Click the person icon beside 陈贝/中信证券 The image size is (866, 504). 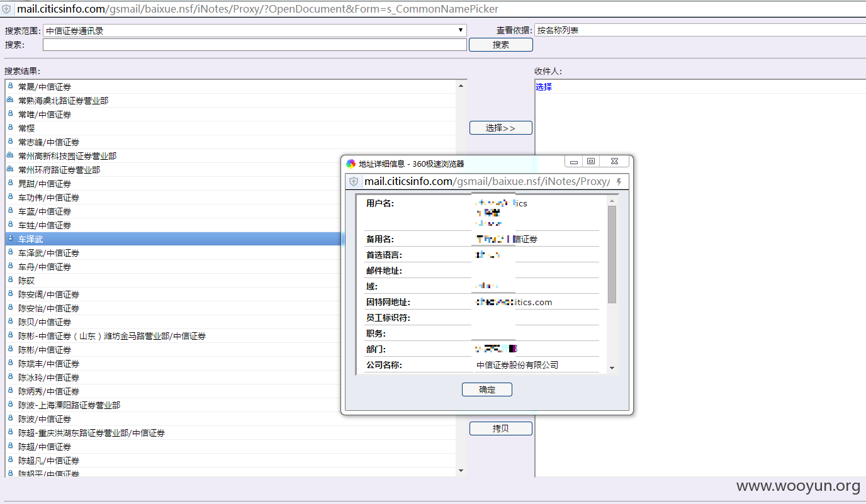point(10,322)
